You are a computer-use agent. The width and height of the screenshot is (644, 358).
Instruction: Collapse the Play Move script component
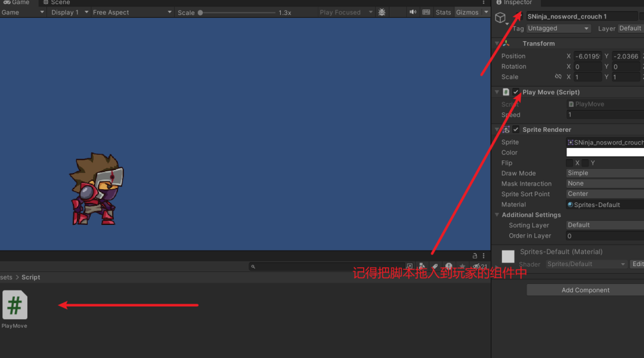(497, 92)
